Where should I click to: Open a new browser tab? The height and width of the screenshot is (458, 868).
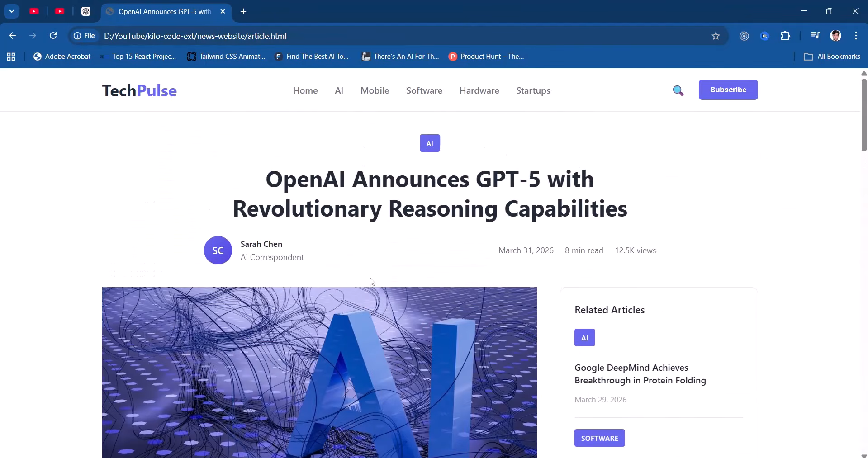tap(243, 11)
